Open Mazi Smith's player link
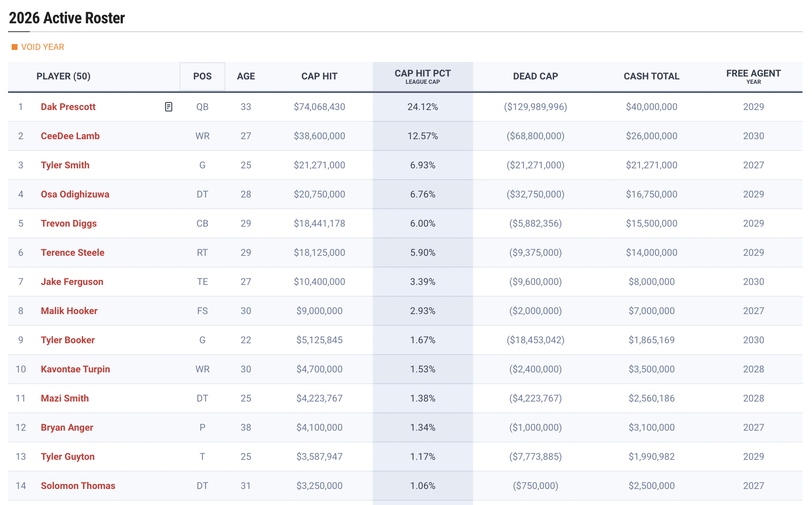The height and width of the screenshot is (505, 812). click(65, 398)
